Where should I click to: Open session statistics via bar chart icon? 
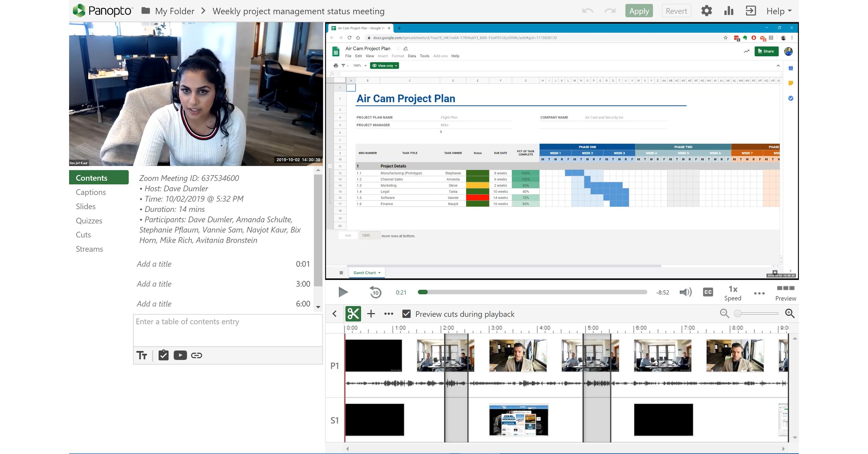pyautogui.click(x=728, y=11)
